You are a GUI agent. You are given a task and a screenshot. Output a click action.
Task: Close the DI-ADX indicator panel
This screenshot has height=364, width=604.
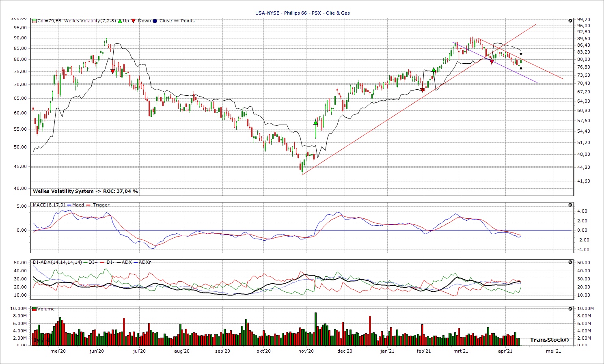click(570, 262)
